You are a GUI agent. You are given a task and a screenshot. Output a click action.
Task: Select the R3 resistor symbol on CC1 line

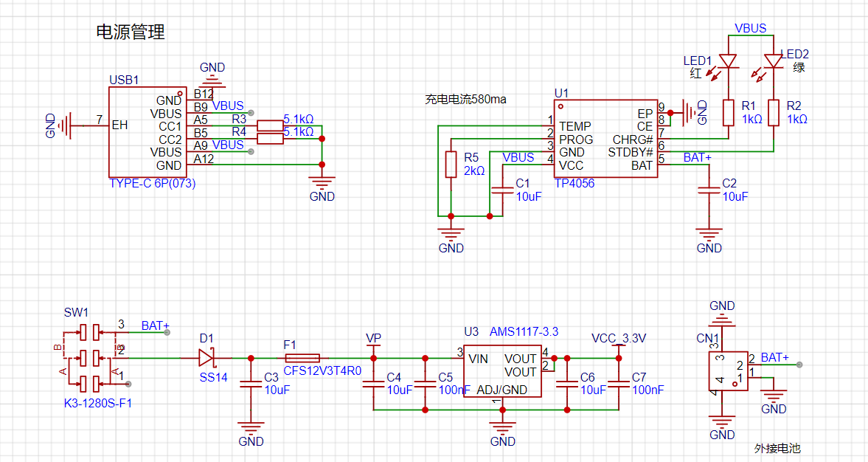pyautogui.click(x=270, y=125)
